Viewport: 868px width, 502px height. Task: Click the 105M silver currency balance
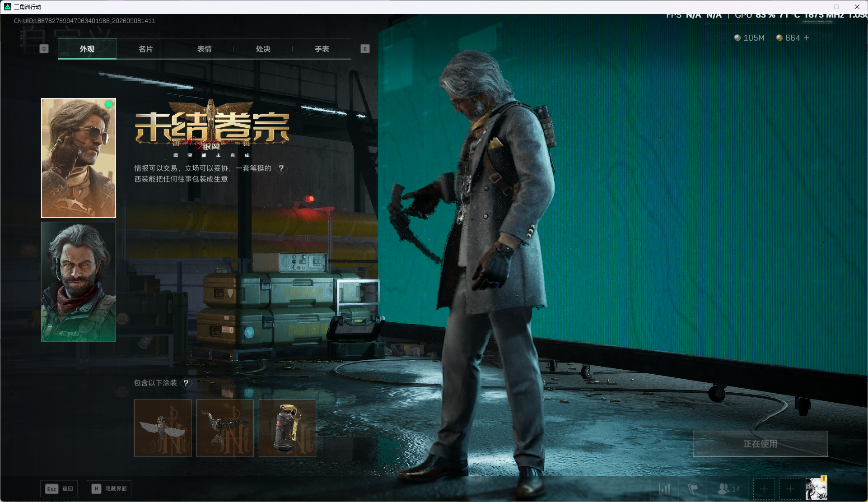pyautogui.click(x=749, y=38)
